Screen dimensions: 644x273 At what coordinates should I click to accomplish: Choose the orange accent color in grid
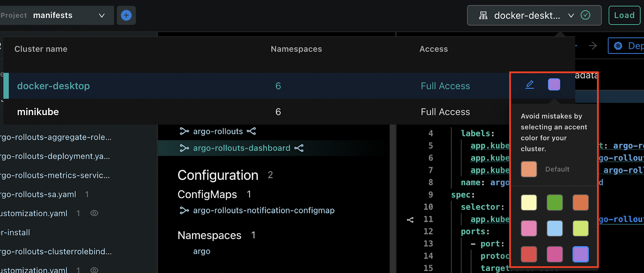point(580,203)
